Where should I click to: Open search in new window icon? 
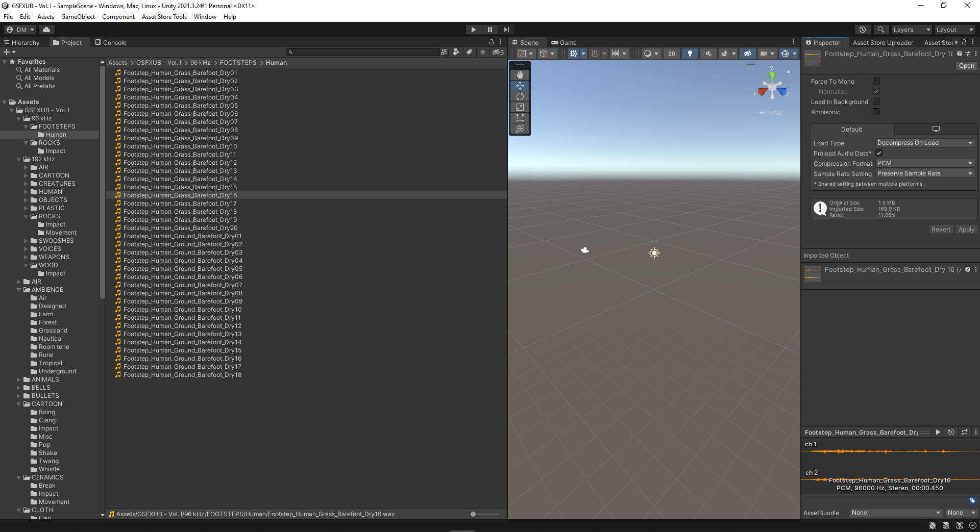(x=444, y=52)
